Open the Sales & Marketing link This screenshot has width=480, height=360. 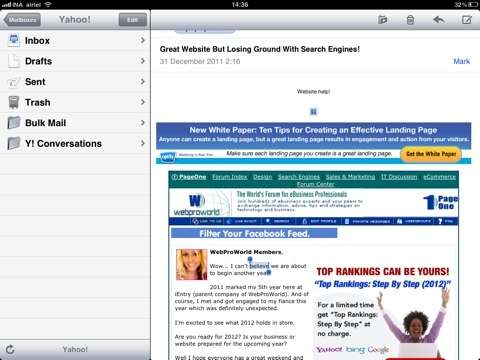click(x=350, y=177)
